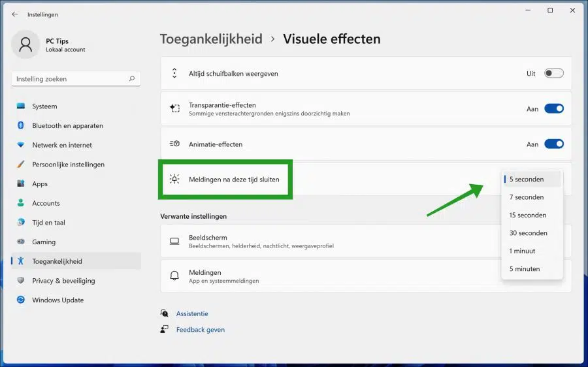Click Meldingen na deze tijd sluiten label
Viewport: 588px width, 367px height.
point(234,179)
